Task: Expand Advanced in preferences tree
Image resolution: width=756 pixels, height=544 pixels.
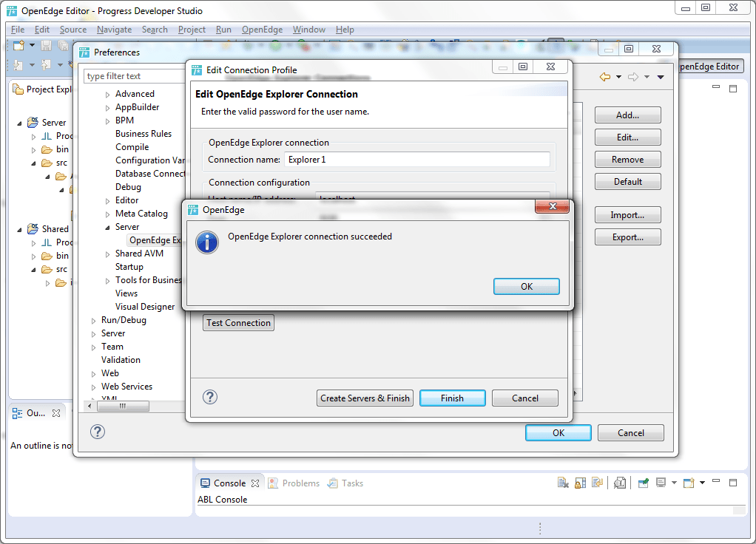Action: [x=107, y=95]
